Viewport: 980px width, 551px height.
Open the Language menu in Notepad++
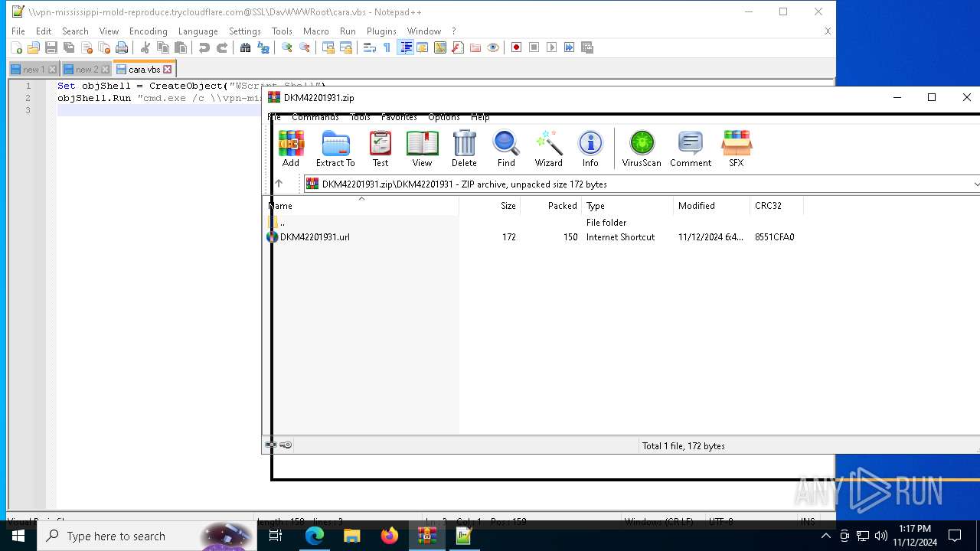pos(198,31)
